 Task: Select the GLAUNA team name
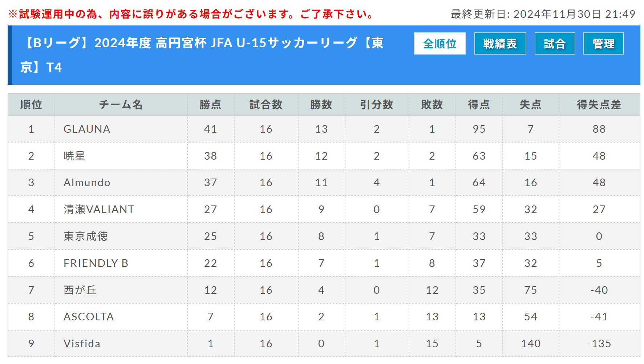pos(87,129)
